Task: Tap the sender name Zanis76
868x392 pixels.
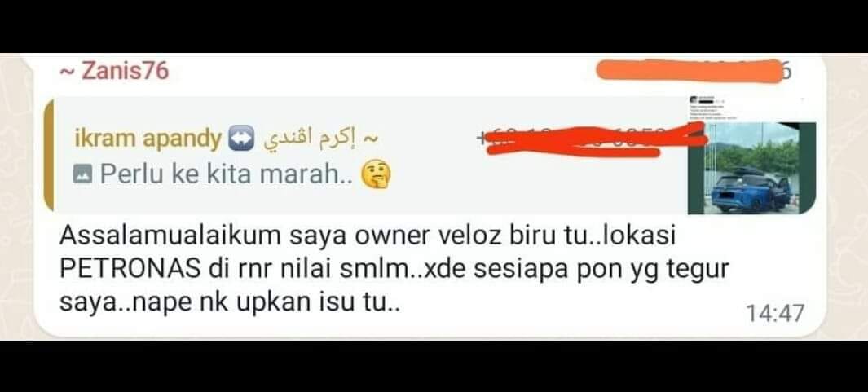Action: coord(113,72)
